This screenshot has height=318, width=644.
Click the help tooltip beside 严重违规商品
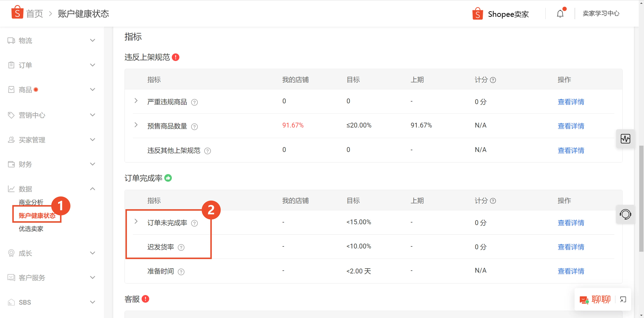point(195,102)
